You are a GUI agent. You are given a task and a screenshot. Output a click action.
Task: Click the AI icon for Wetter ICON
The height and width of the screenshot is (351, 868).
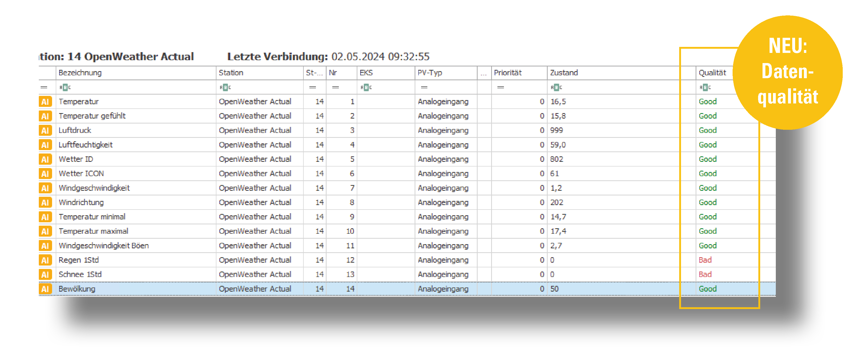pos(45,174)
